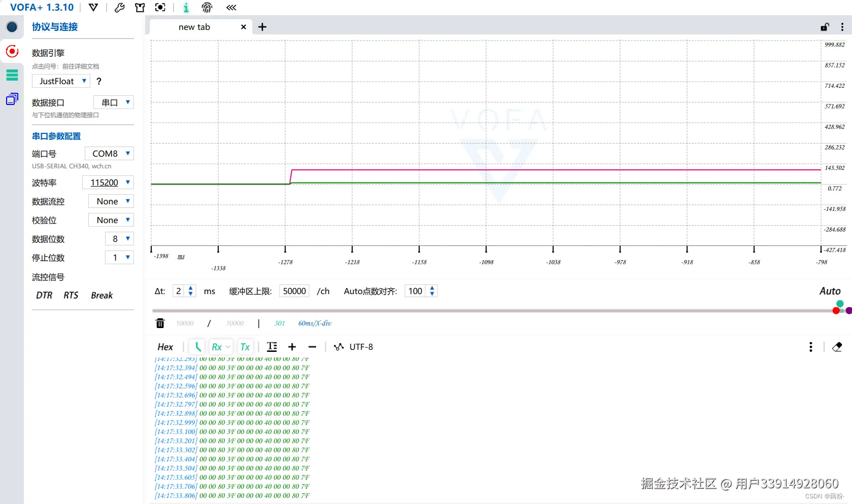Click the '301' point count value
This screenshot has width=852, height=504.
[280, 323]
